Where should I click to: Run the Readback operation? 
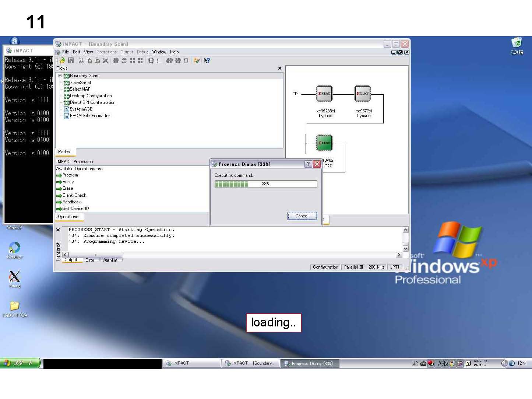[68, 202]
